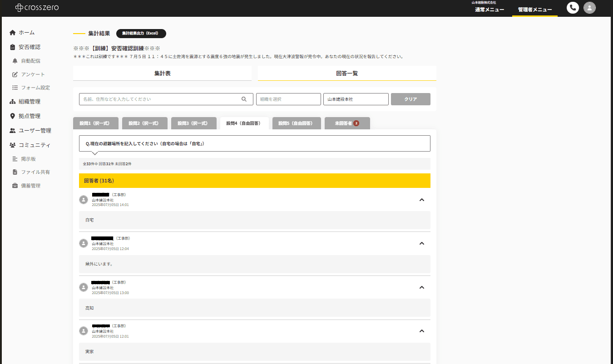This screenshot has height=364, width=613.
Task: Click the 備蓄管理 briefcase icon
Action: [x=15, y=186]
